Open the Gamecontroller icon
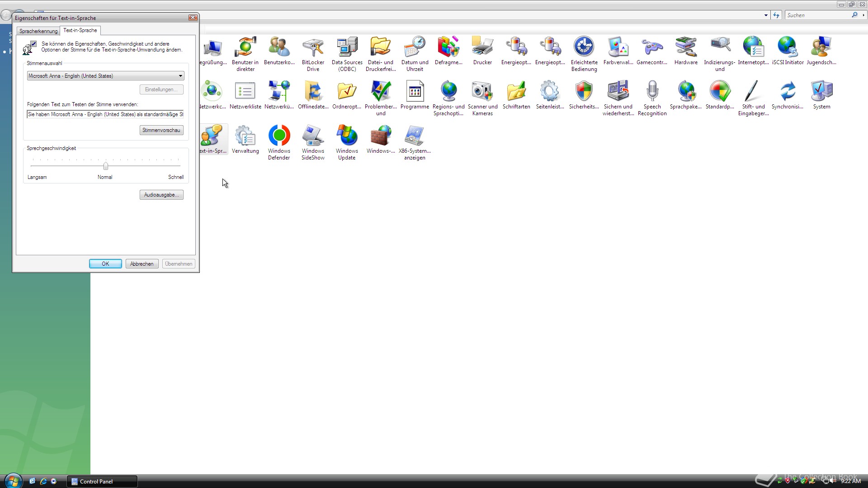 click(x=652, y=51)
